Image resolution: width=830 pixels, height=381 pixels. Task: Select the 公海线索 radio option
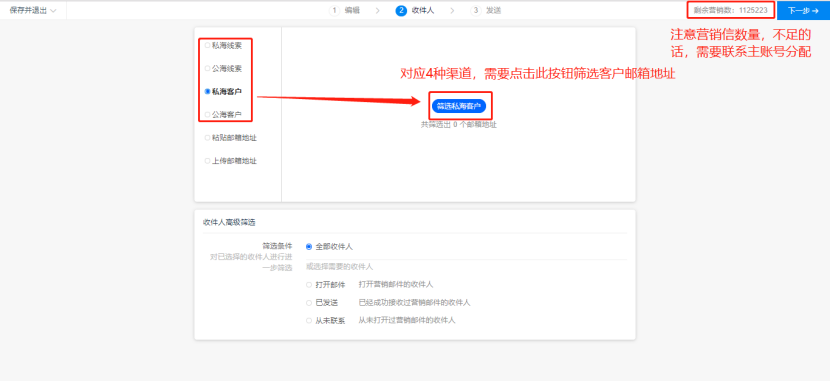point(208,68)
